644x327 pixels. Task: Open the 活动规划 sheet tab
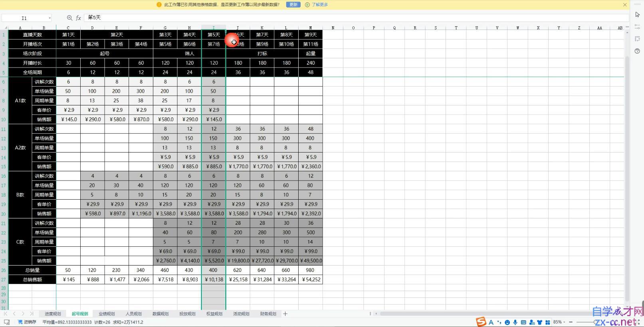pos(241,314)
